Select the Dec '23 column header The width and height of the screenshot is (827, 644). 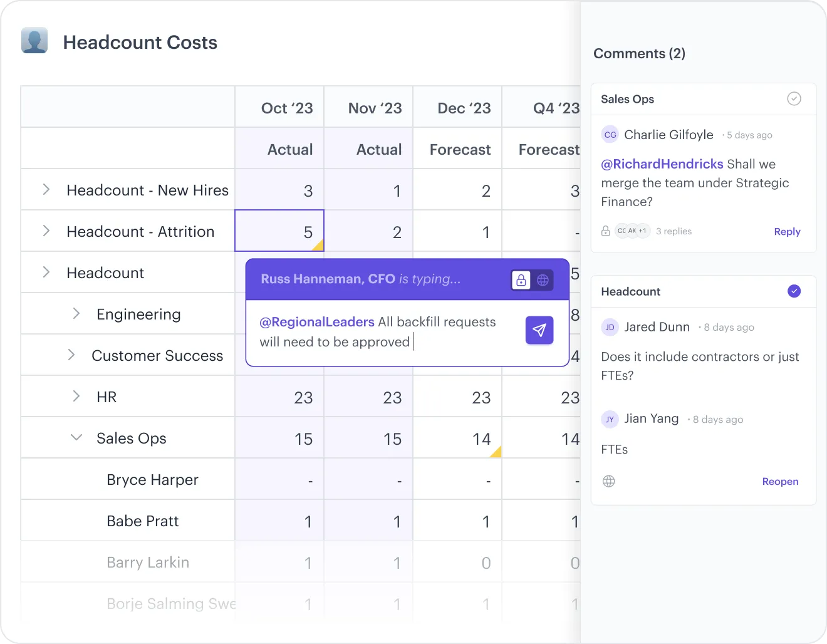[457, 107]
